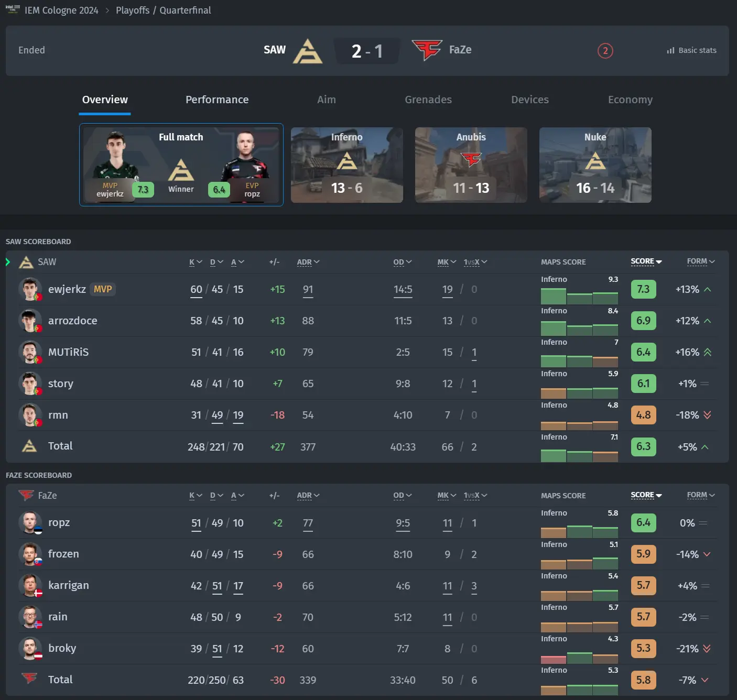Click MUTiRiS player avatar

(x=30, y=352)
